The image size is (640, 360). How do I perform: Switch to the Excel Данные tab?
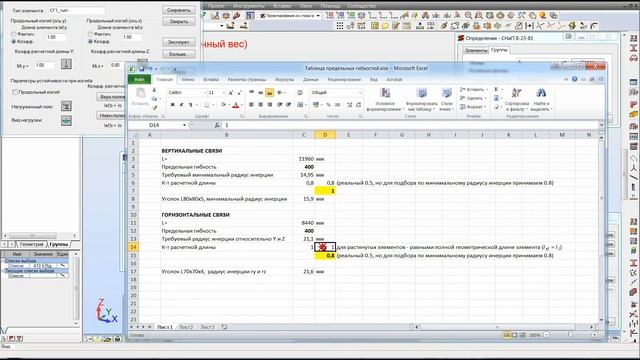[x=311, y=80]
